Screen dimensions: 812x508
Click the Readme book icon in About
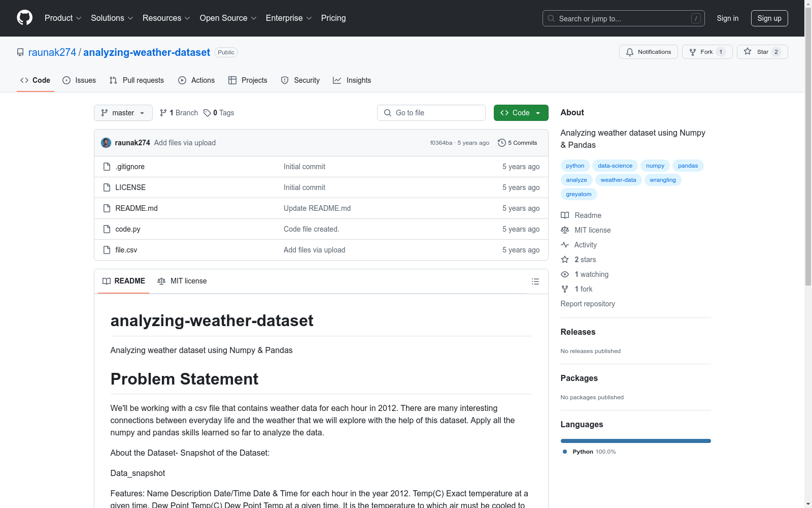[x=565, y=215]
